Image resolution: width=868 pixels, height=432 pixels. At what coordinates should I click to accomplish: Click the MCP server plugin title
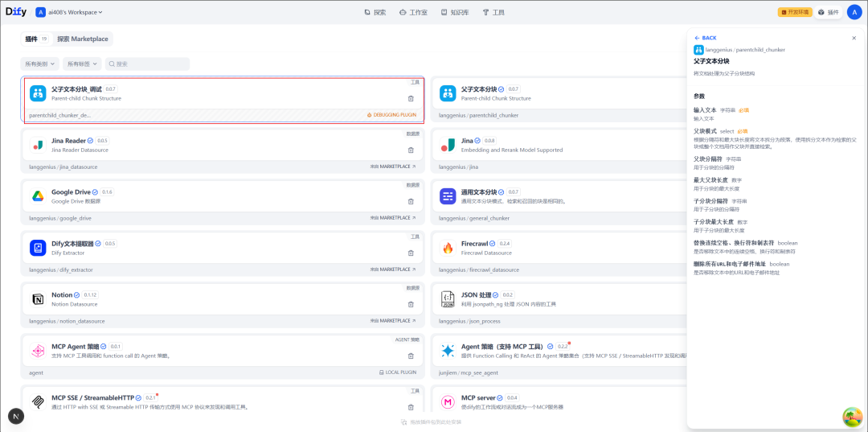(479, 397)
